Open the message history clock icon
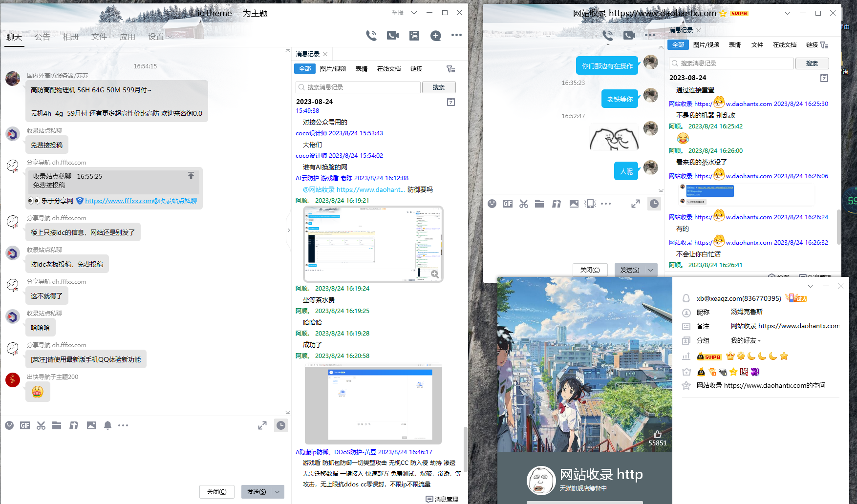 [x=281, y=425]
